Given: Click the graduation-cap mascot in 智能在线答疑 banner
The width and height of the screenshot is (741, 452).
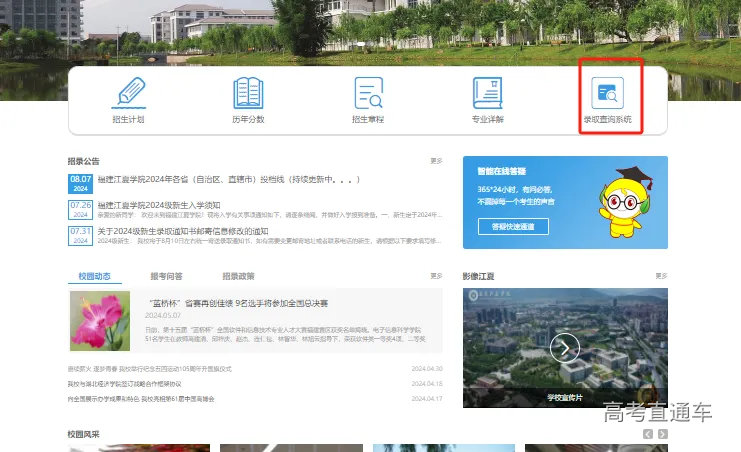Looking at the screenshot, I should click(x=625, y=202).
